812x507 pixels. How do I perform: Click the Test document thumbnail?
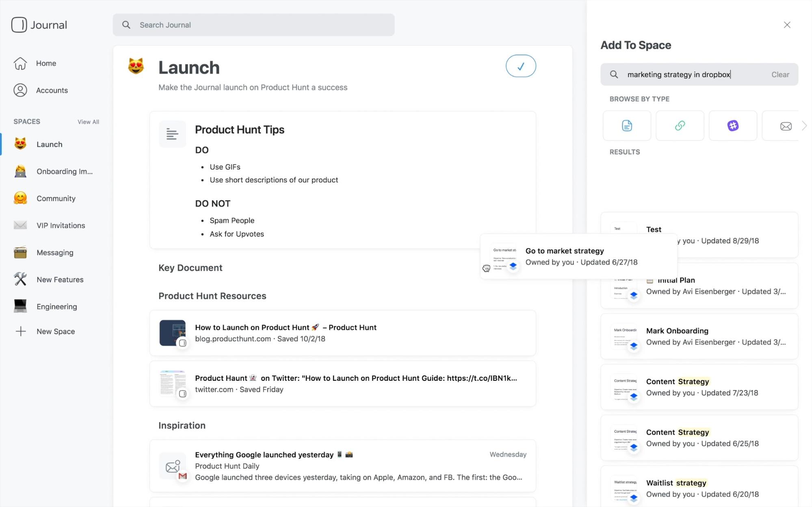point(624,228)
